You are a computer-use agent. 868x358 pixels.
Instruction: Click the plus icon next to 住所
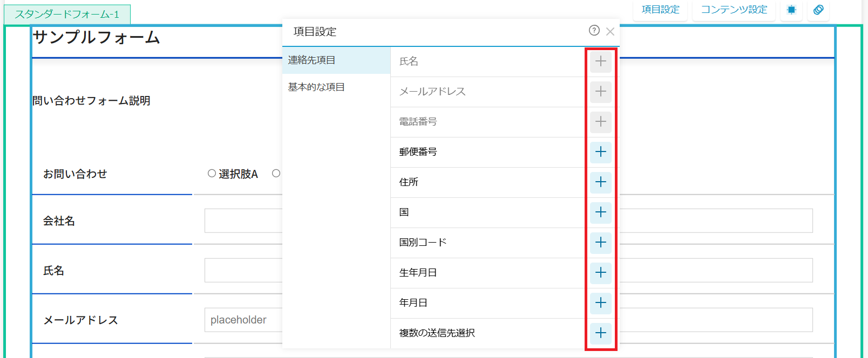(x=600, y=182)
